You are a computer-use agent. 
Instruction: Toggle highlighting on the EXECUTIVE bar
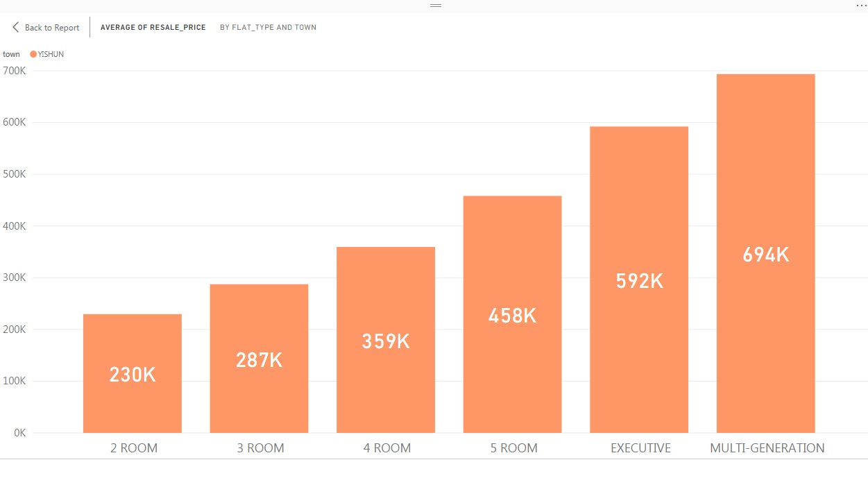(639, 278)
